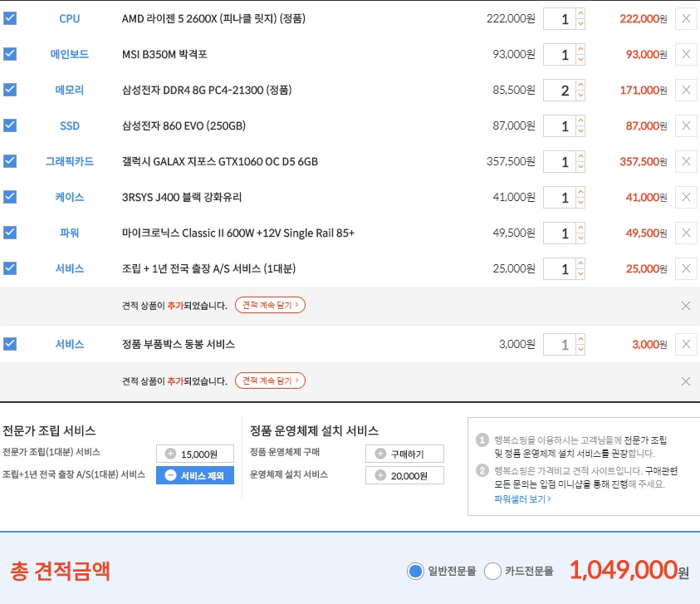Decrease 그래픽카드 quantity with down arrow

click(x=580, y=167)
